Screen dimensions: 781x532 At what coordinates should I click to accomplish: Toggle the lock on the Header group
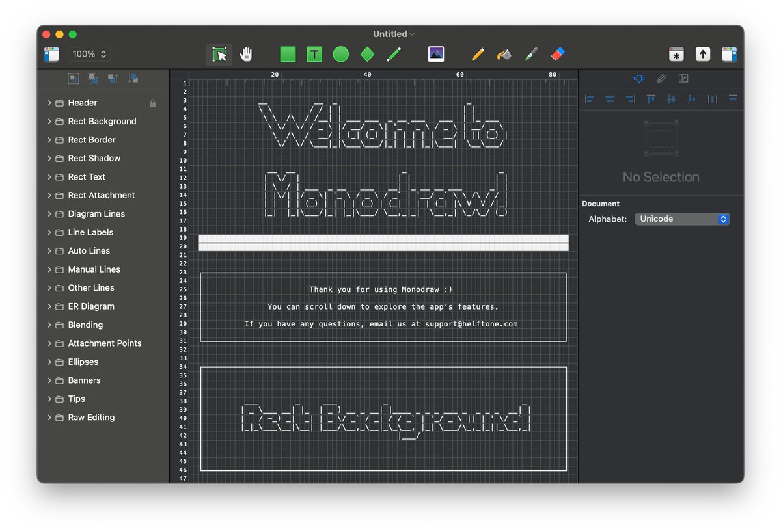(x=152, y=102)
